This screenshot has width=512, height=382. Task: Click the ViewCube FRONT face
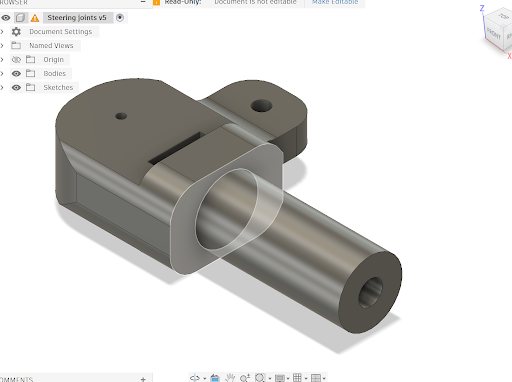point(494,33)
